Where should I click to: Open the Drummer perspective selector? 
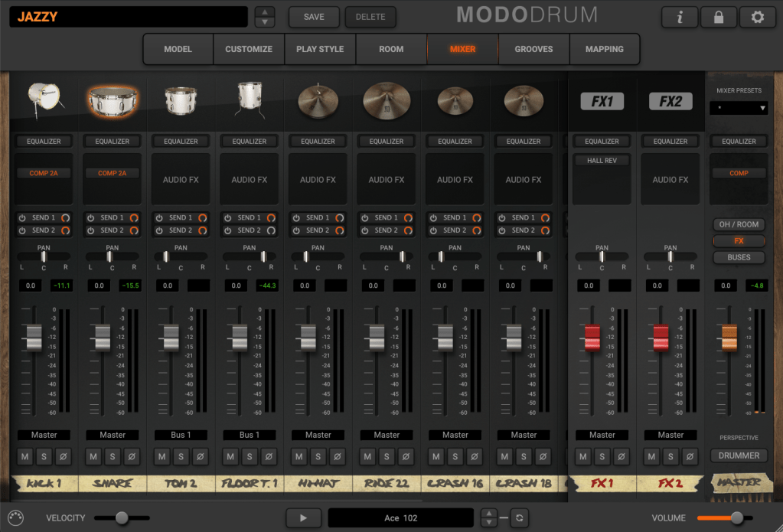tap(739, 455)
